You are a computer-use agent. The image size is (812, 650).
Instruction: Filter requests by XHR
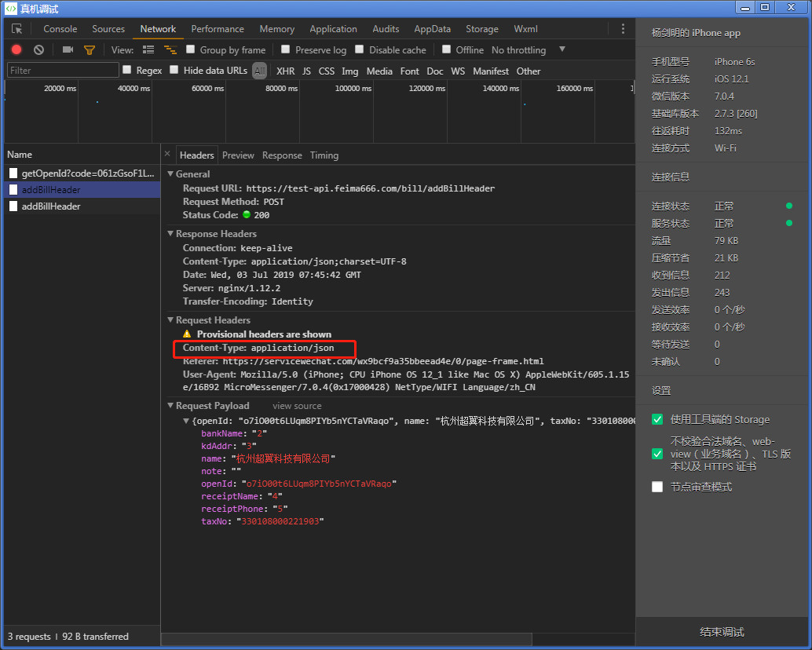285,71
